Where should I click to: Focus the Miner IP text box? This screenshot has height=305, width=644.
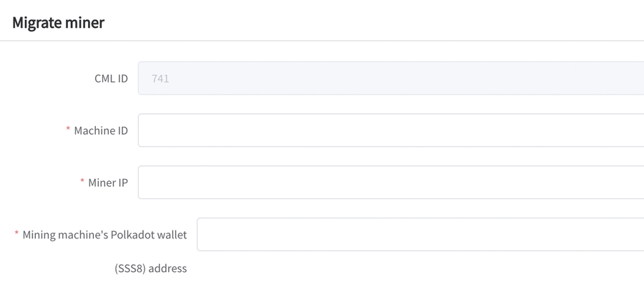(x=391, y=183)
